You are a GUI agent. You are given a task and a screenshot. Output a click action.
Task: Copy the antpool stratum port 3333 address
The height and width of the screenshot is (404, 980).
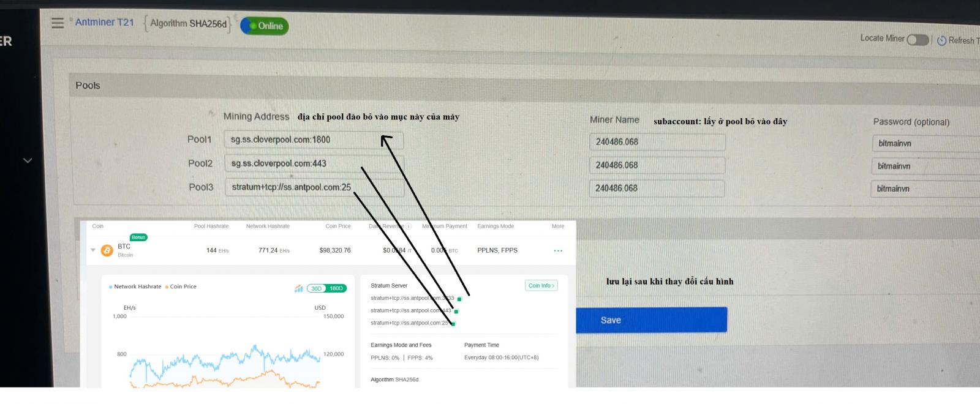click(x=459, y=299)
